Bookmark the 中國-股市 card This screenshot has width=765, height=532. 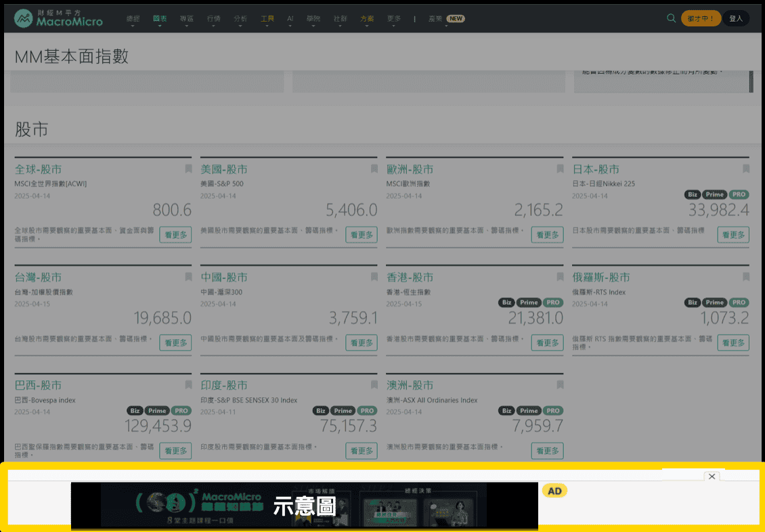click(374, 277)
